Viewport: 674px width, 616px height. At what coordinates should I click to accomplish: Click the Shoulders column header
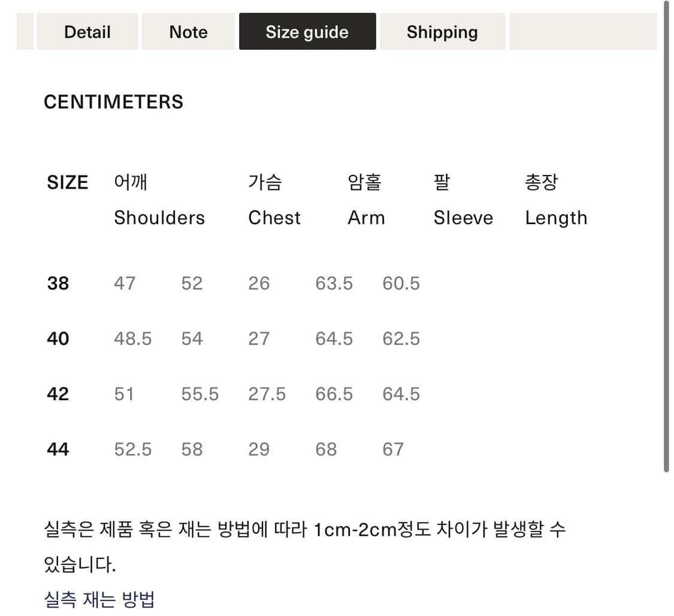(x=159, y=218)
